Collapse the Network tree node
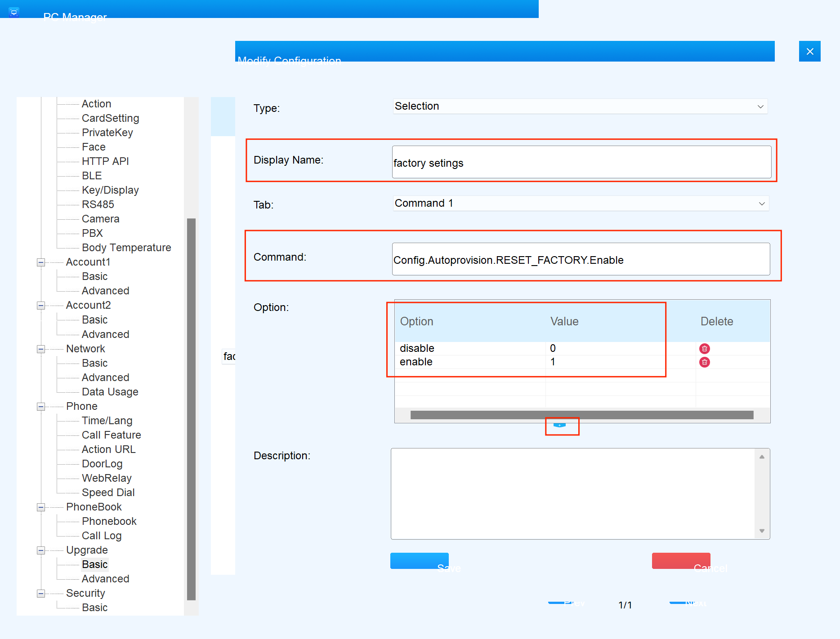 [41, 349]
